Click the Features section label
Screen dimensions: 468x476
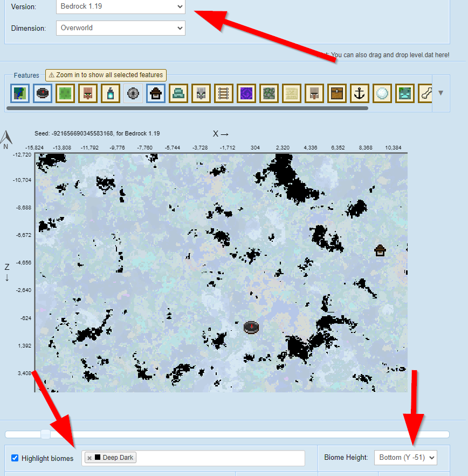(26, 76)
